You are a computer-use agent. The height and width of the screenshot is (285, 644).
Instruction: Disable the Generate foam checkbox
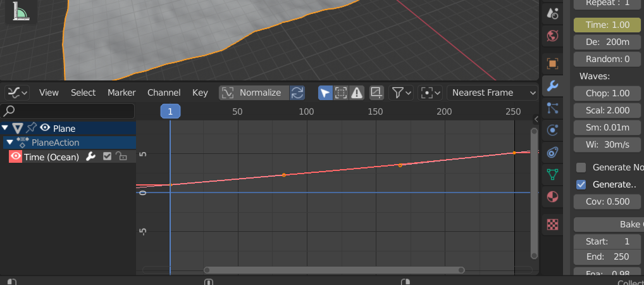coord(581,185)
